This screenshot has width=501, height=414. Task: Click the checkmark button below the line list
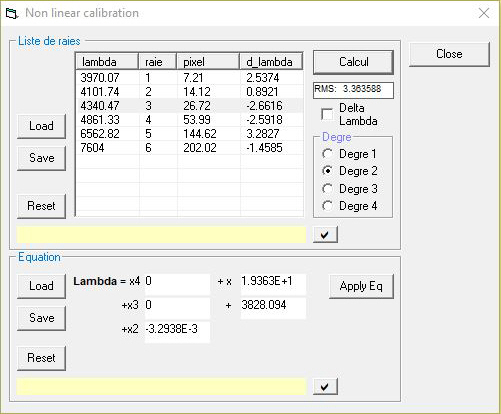tap(325, 235)
